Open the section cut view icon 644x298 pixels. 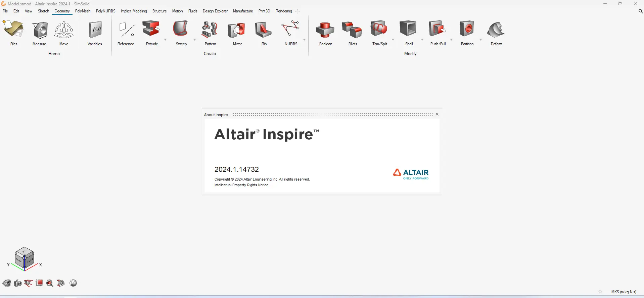pyautogui.click(x=61, y=283)
